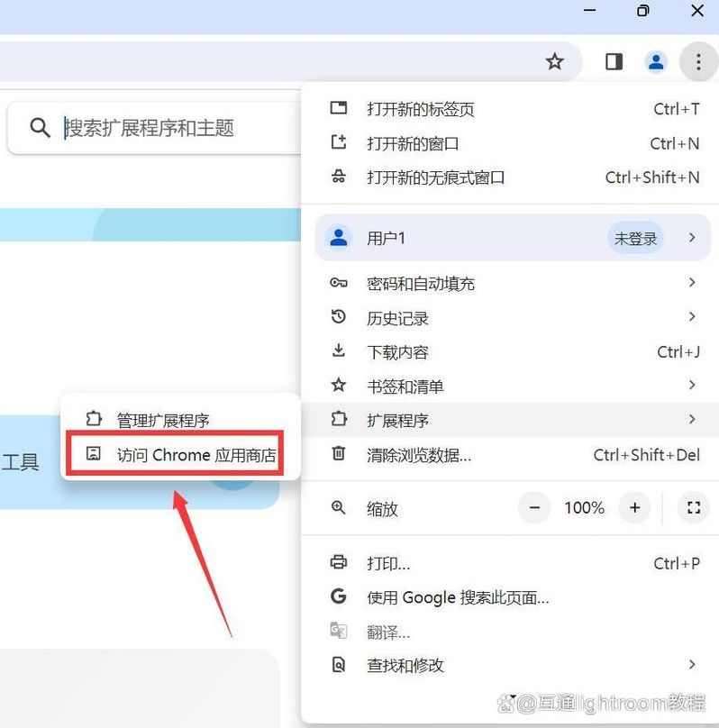
Task: Click the incognito icon
Action: click(339, 177)
